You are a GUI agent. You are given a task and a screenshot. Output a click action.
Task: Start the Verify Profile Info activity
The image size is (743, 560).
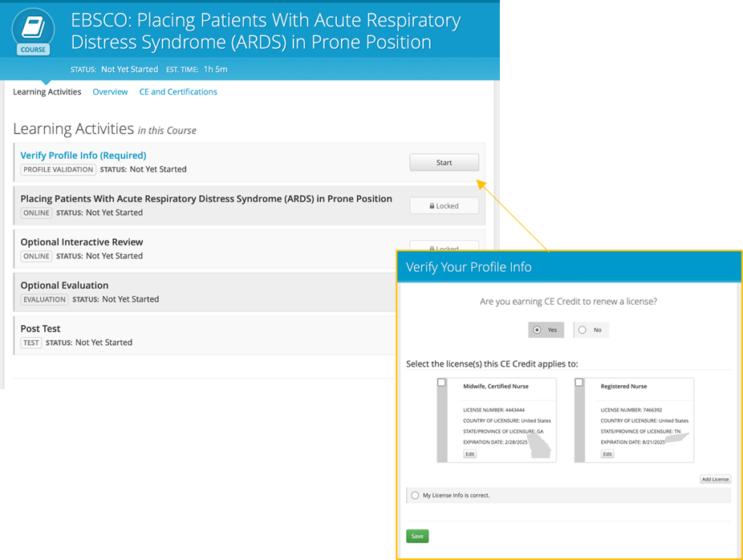444,163
